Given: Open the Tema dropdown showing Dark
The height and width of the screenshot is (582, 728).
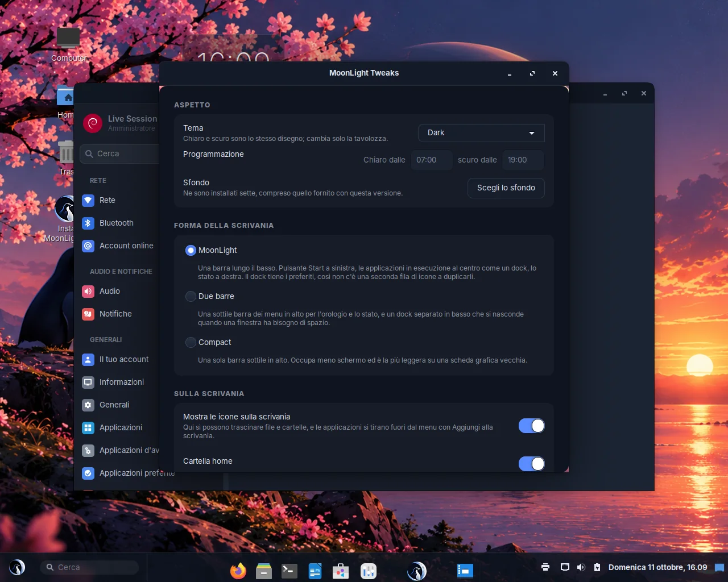Looking at the screenshot, I should tap(481, 133).
